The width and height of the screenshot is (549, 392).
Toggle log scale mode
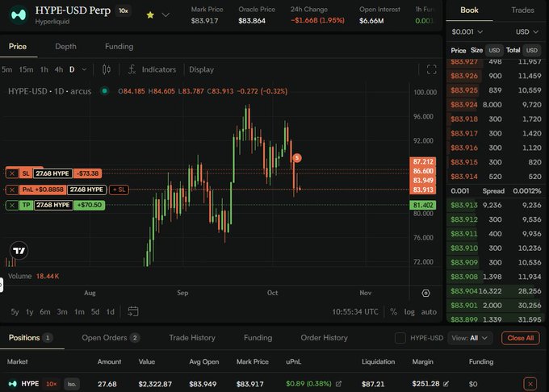pyautogui.click(x=409, y=311)
